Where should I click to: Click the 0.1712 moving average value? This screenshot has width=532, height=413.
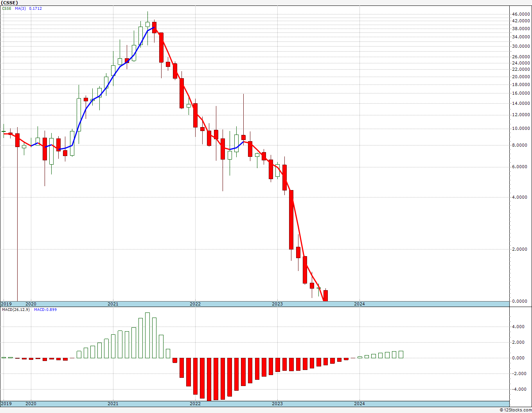click(x=35, y=8)
